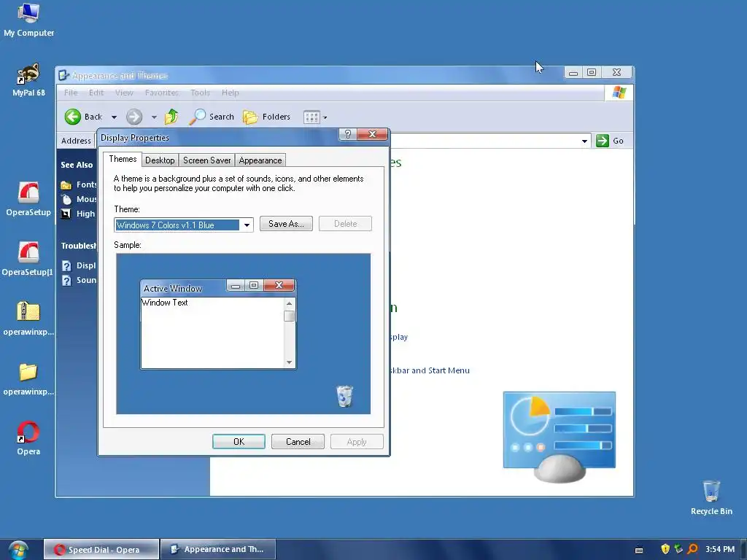Switch to the Appearance tab
Viewport: 747px width, 560px height.
(x=260, y=160)
